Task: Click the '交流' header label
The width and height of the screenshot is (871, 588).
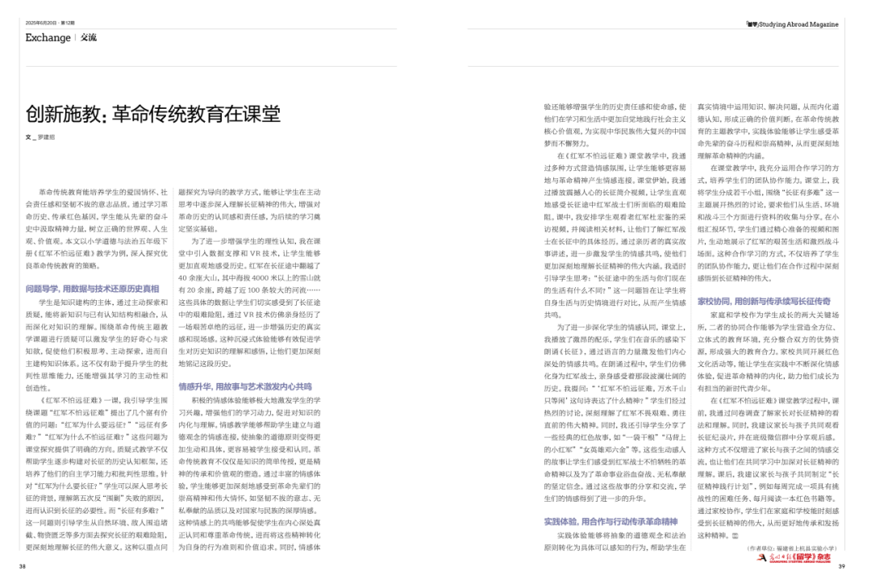Action: click(x=89, y=37)
